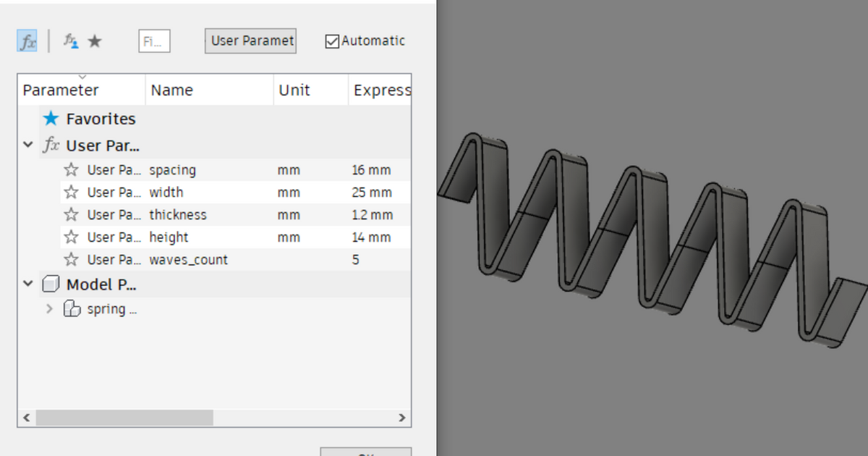The width and height of the screenshot is (868, 456).
Task: Click the thickness parameter name
Action: (x=178, y=215)
